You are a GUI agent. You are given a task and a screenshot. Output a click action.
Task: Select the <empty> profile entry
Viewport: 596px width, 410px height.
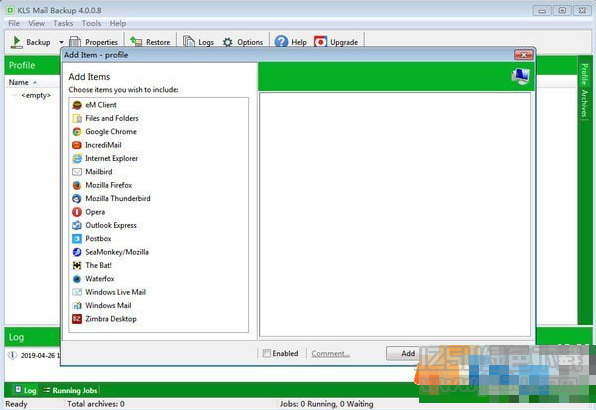point(36,95)
